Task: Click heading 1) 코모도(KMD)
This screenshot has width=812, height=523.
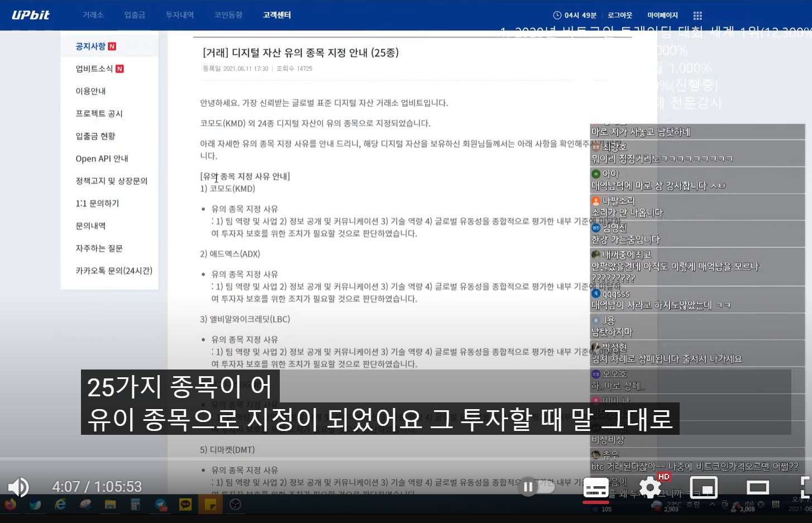Action: [228, 189]
